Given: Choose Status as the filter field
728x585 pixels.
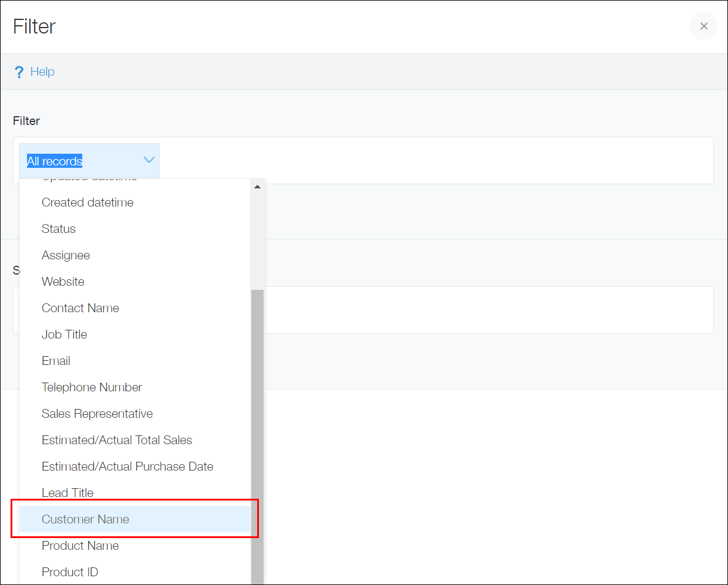Looking at the screenshot, I should pyautogui.click(x=58, y=228).
